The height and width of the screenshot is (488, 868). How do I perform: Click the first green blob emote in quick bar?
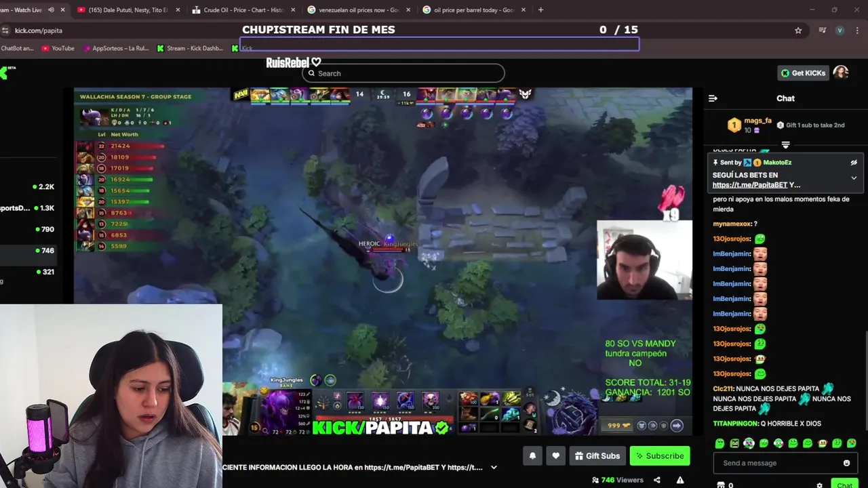click(x=719, y=443)
